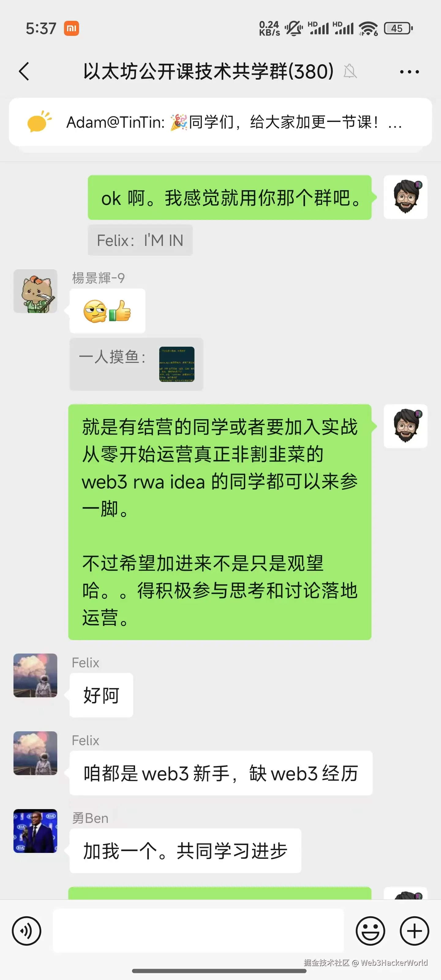Tap the back arrow to leave chat
This screenshot has width=441, height=980.
[24, 72]
